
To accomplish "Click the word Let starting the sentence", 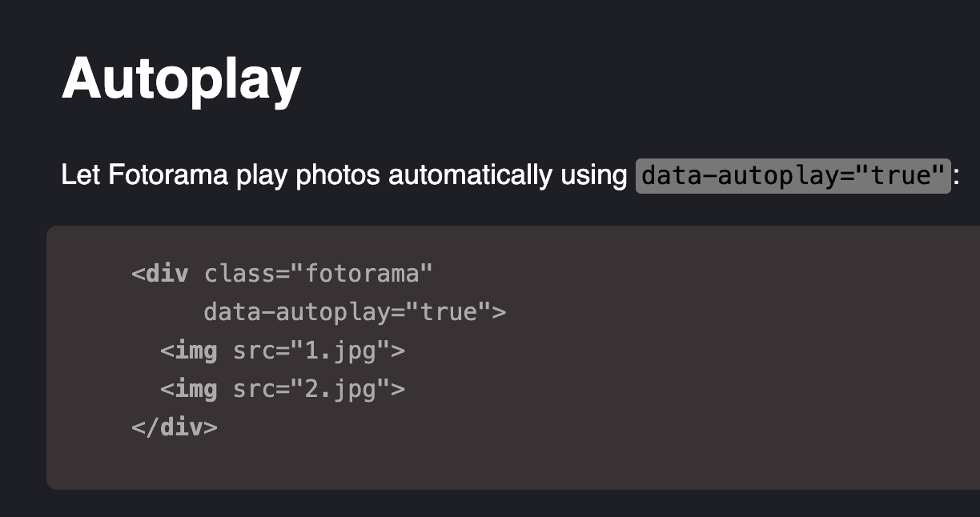I will pos(80,175).
